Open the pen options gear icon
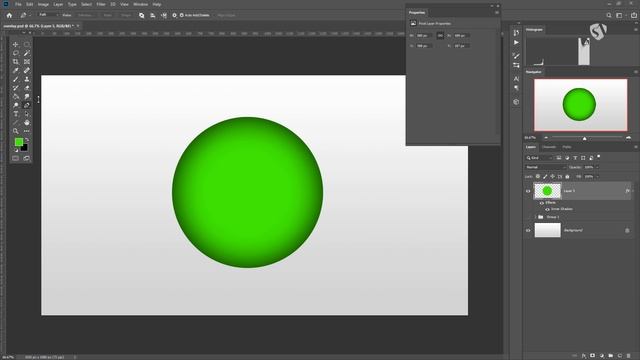This screenshot has width=640, height=360. (x=174, y=15)
